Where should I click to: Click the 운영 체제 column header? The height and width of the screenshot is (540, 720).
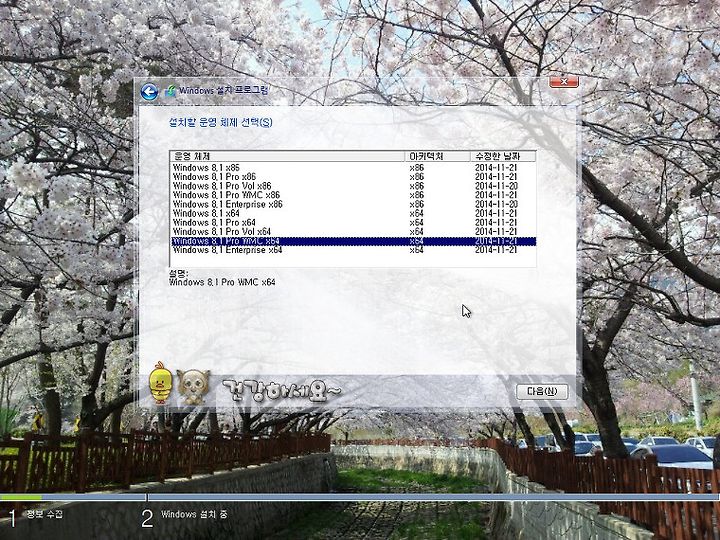coord(287,156)
